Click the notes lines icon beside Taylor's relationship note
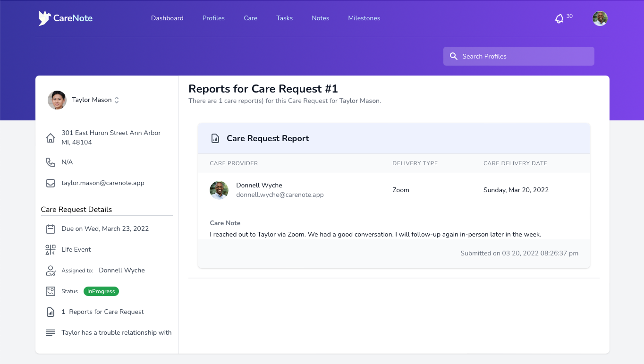644x364 pixels. coord(51,332)
